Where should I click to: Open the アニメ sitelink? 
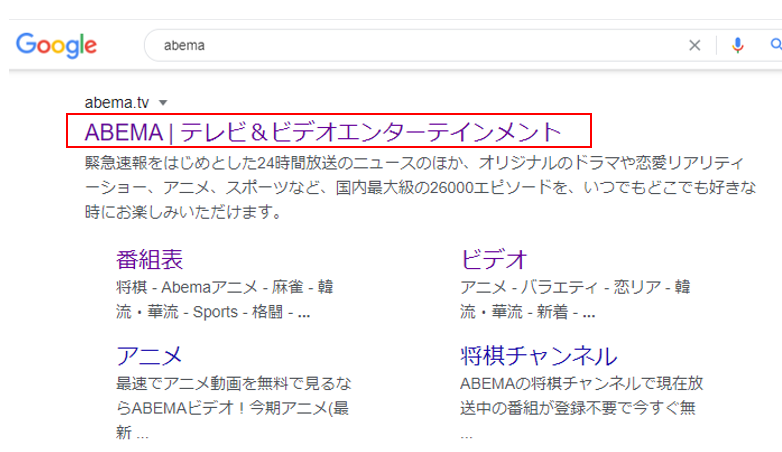click(x=149, y=356)
